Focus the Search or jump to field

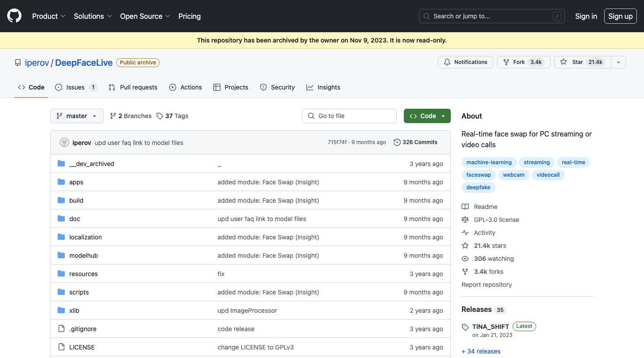(492, 16)
